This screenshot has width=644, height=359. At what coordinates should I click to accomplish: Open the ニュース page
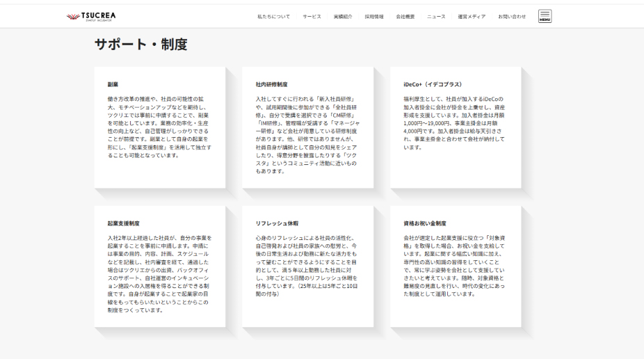coord(436,16)
